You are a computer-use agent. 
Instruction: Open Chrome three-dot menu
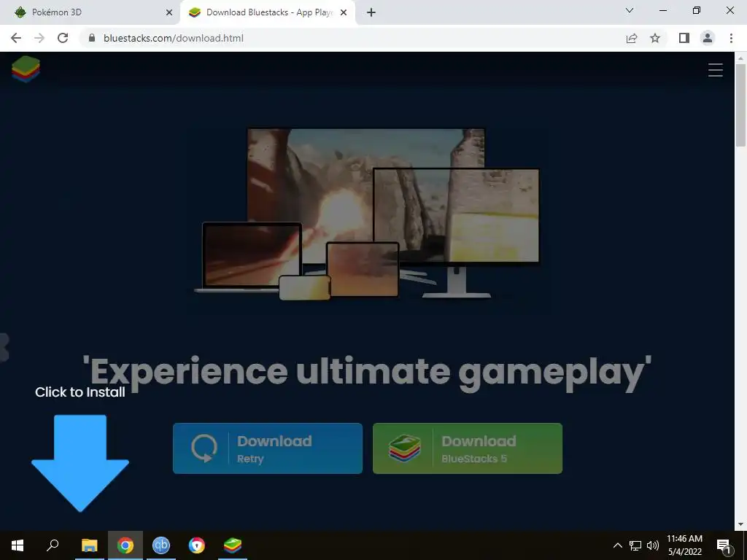pos(731,38)
